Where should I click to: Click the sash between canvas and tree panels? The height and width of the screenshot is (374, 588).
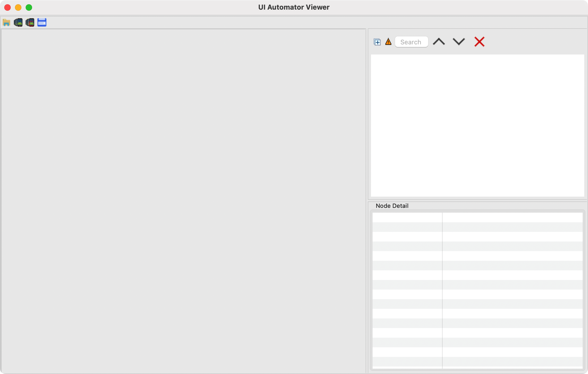click(x=367, y=200)
